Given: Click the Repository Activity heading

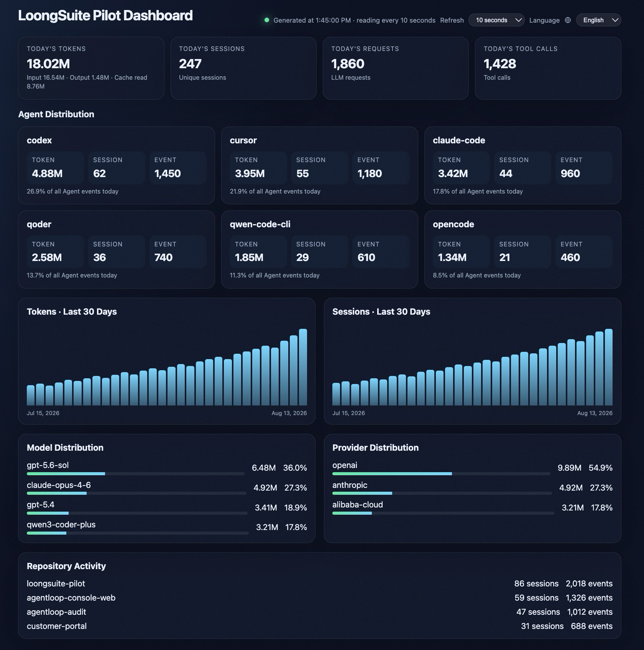Looking at the screenshot, I should (66, 566).
